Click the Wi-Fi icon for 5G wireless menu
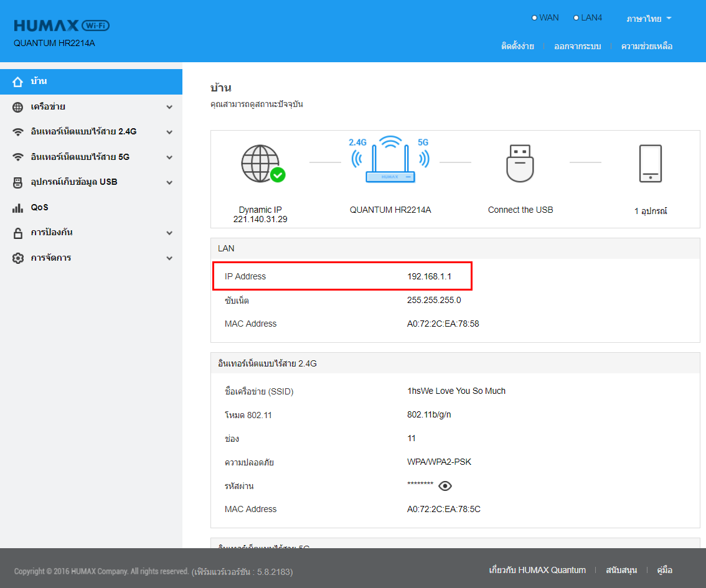 coord(17,157)
